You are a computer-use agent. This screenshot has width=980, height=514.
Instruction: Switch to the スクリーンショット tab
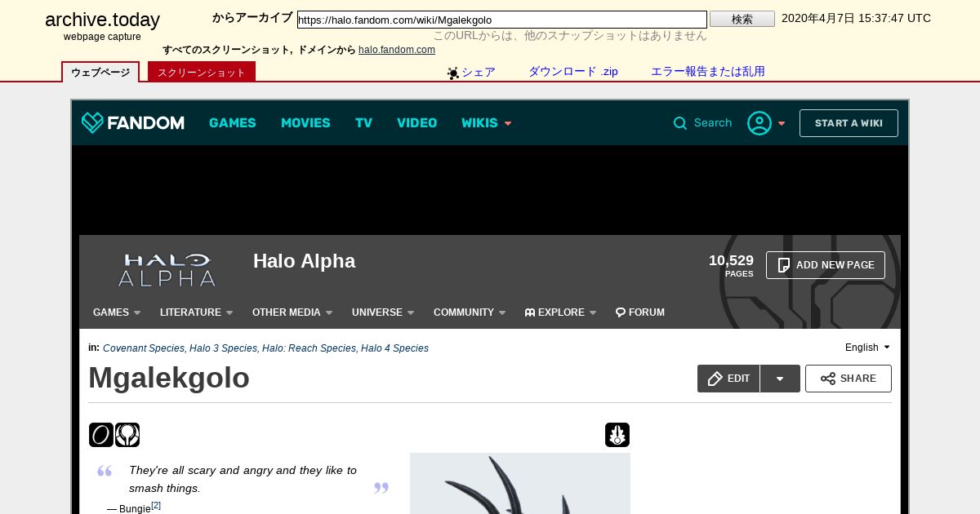pos(202,72)
